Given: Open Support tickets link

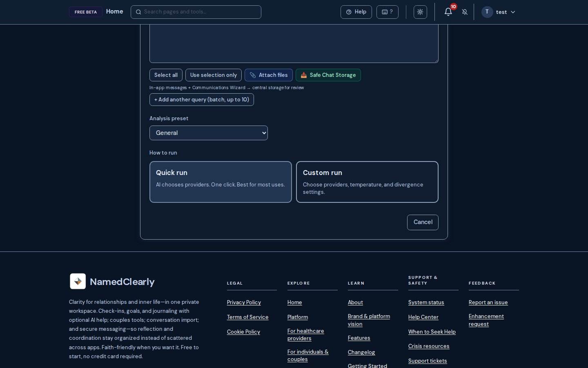Looking at the screenshot, I should coord(428,361).
